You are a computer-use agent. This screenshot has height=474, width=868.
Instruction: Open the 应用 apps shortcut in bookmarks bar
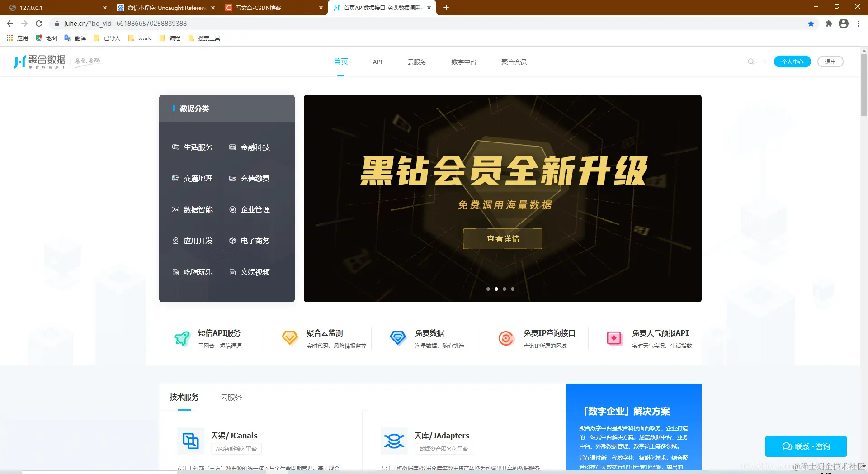click(x=17, y=38)
